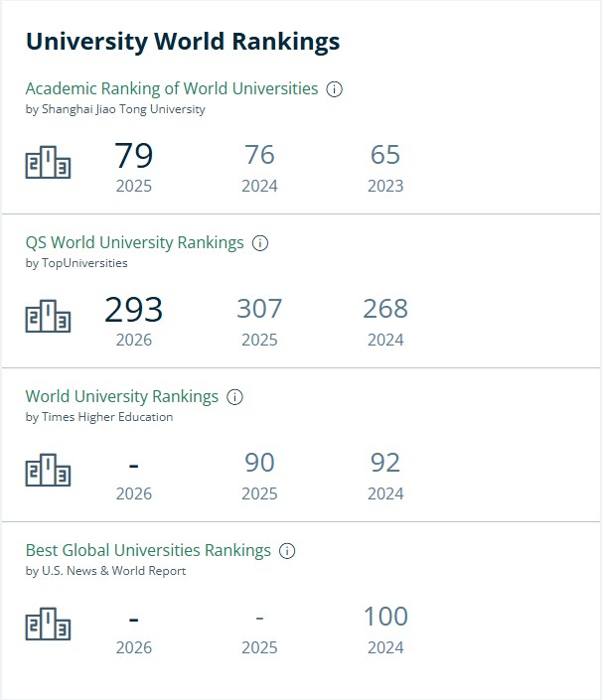Screen dimensions: 602x700
Task: Click info icon next to QS World University Rankings
Action: coord(260,243)
